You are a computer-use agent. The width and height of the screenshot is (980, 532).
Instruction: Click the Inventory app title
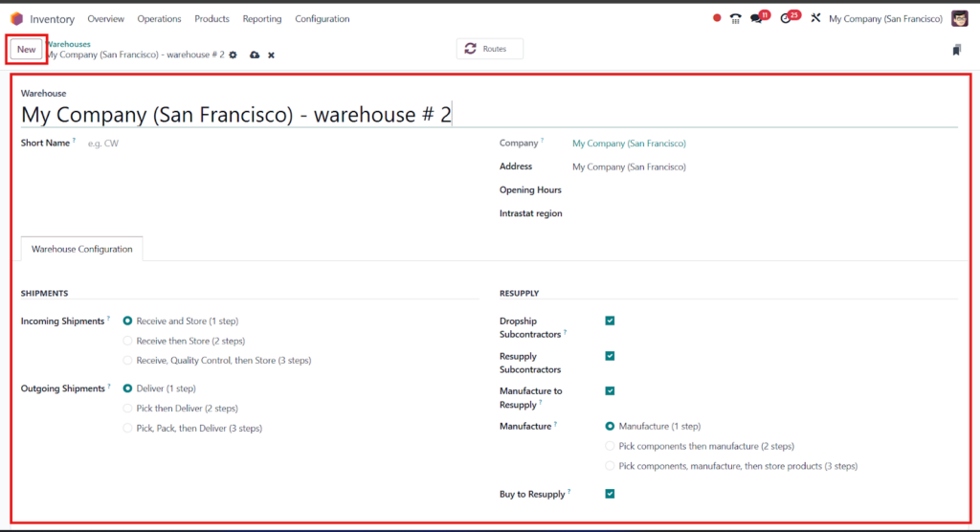click(x=52, y=19)
